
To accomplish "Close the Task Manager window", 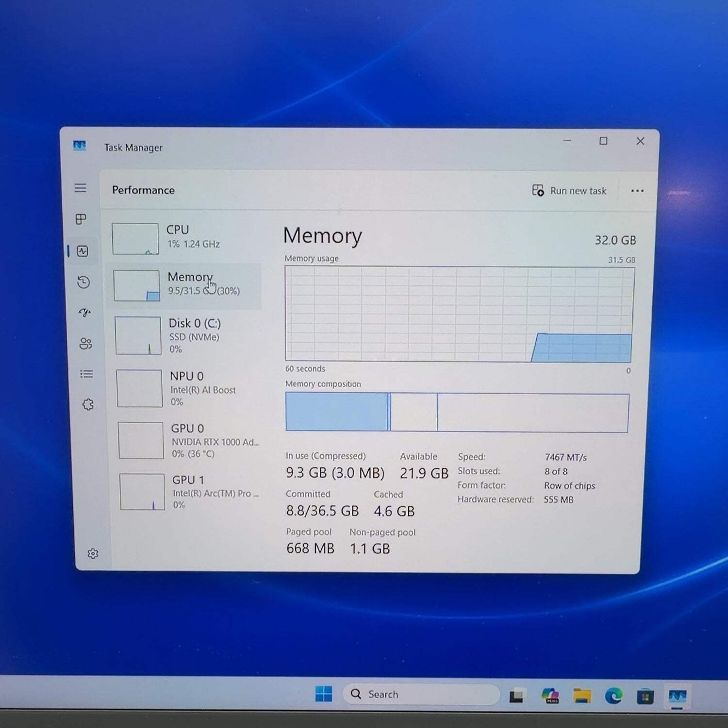I will [x=640, y=141].
